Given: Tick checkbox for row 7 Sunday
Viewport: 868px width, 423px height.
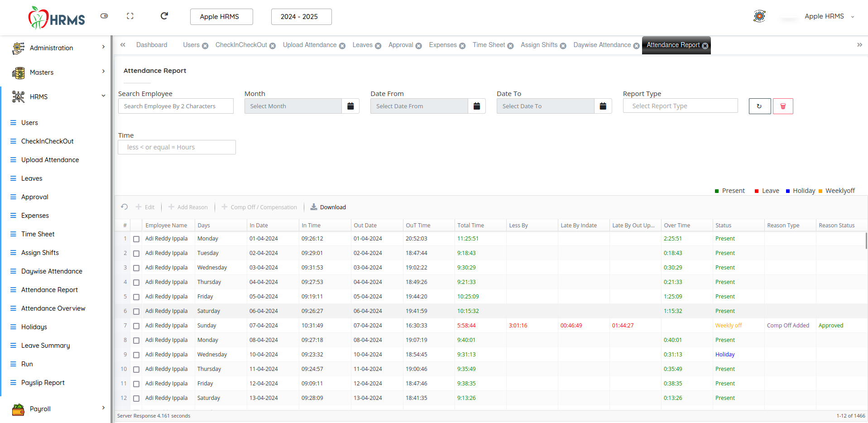Looking at the screenshot, I should click(x=136, y=326).
